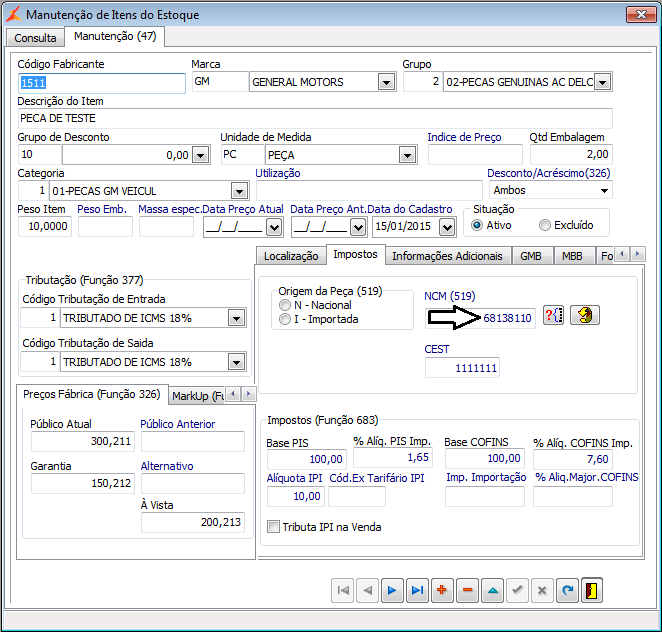Open NCM lookup question mark icon

tap(553, 317)
